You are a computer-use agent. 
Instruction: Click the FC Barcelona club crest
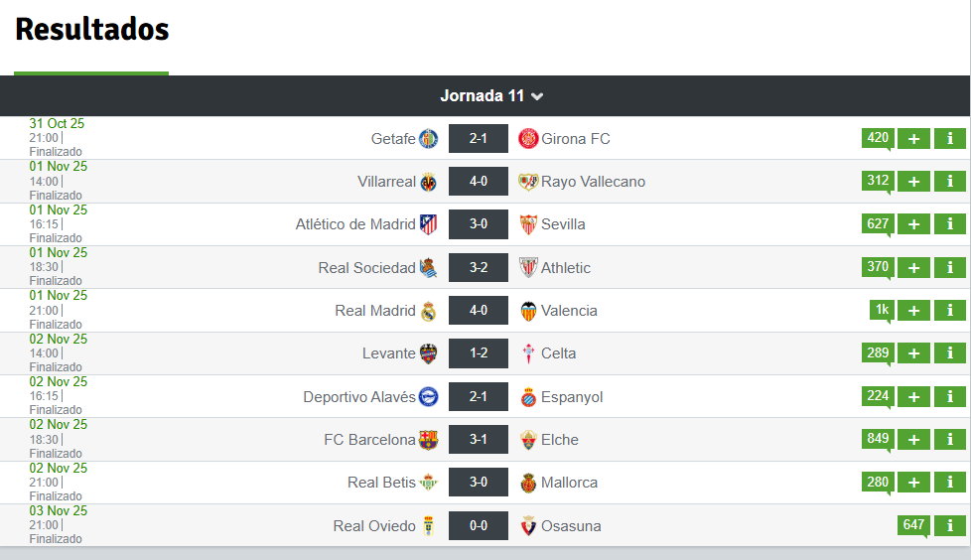(428, 440)
